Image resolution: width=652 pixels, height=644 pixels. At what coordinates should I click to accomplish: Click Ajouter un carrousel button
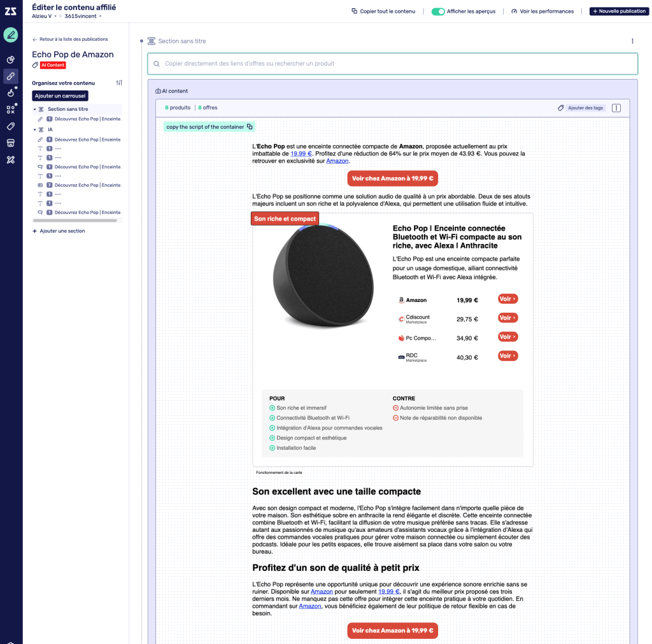click(x=60, y=96)
